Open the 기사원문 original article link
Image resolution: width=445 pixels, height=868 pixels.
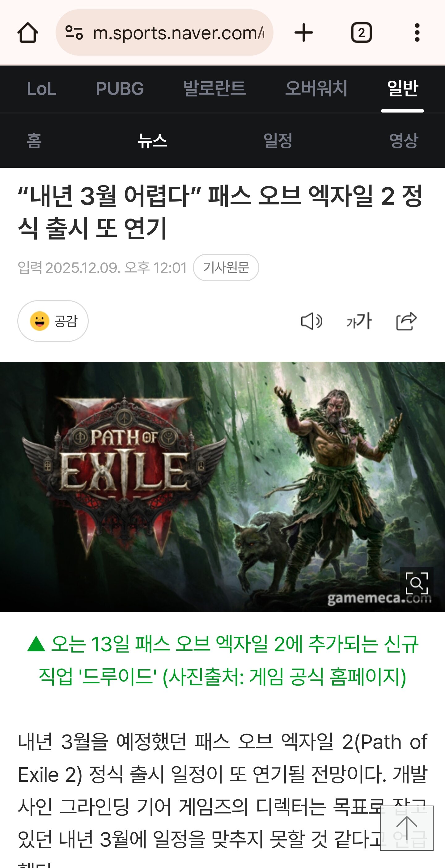coord(226,268)
